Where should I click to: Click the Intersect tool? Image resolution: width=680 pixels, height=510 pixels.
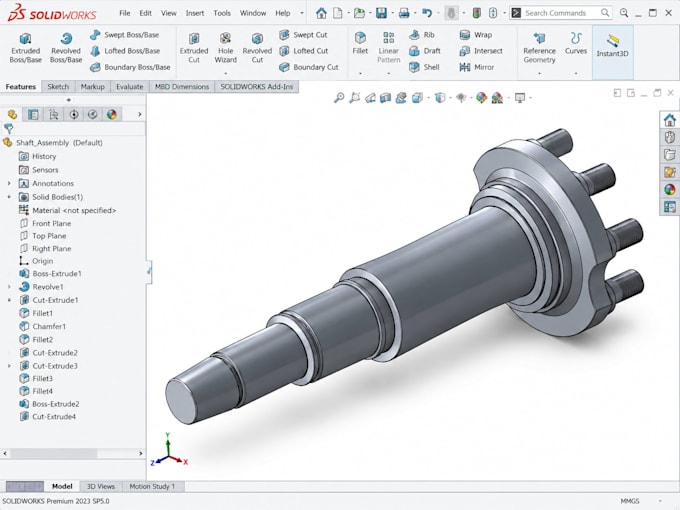(481, 51)
